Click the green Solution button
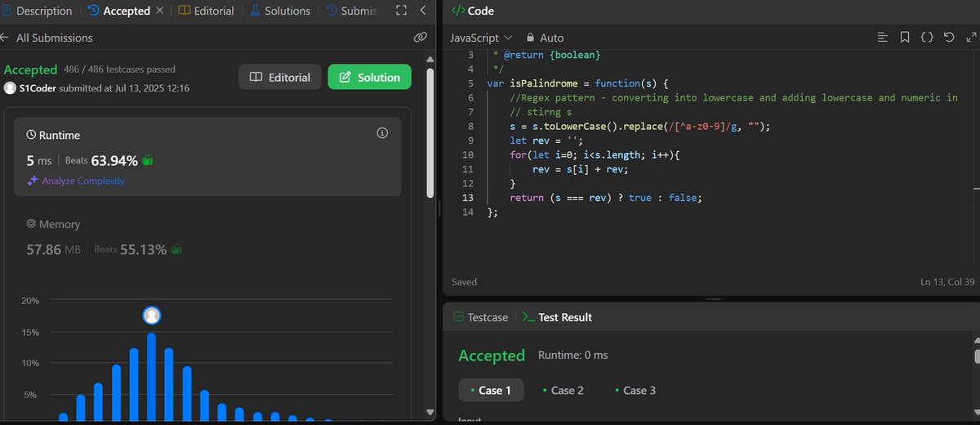The height and width of the screenshot is (425, 980). tap(369, 77)
